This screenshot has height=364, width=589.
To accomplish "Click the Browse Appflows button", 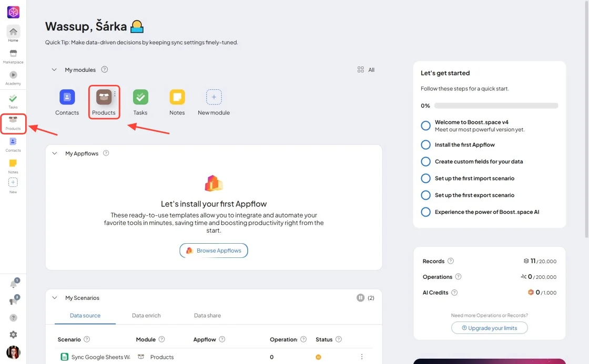I will point(214,251).
